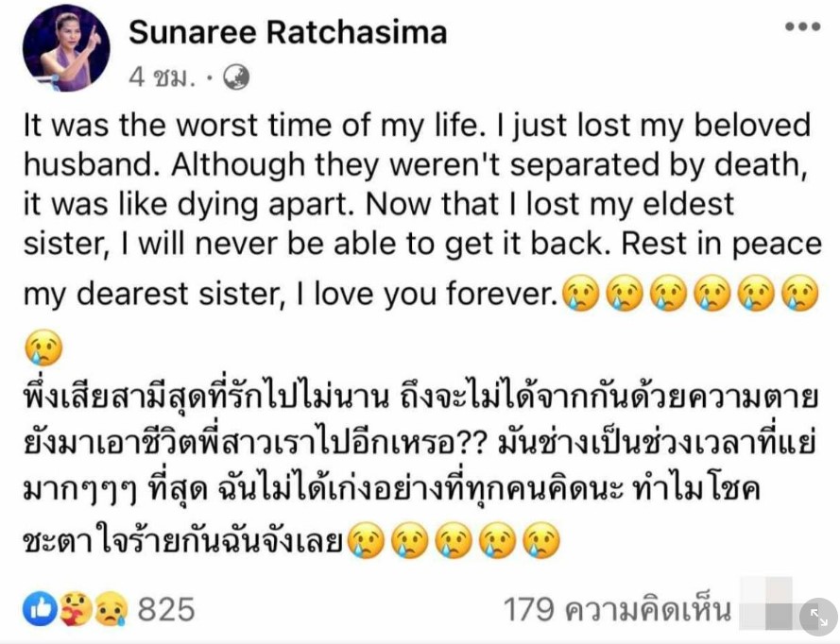
Task: Click first crying emoji after Thai text
Action: [367, 541]
